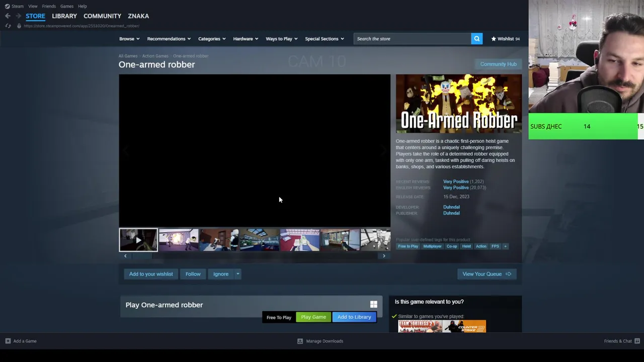644x362 pixels.
Task: Select the Multiplayer tag
Action: pyautogui.click(x=432, y=246)
